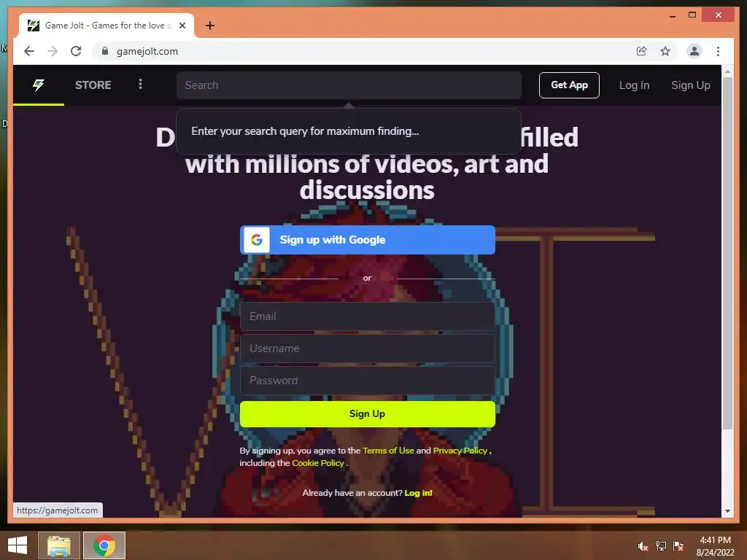Focus the Search field in navbar

[x=349, y=85]
